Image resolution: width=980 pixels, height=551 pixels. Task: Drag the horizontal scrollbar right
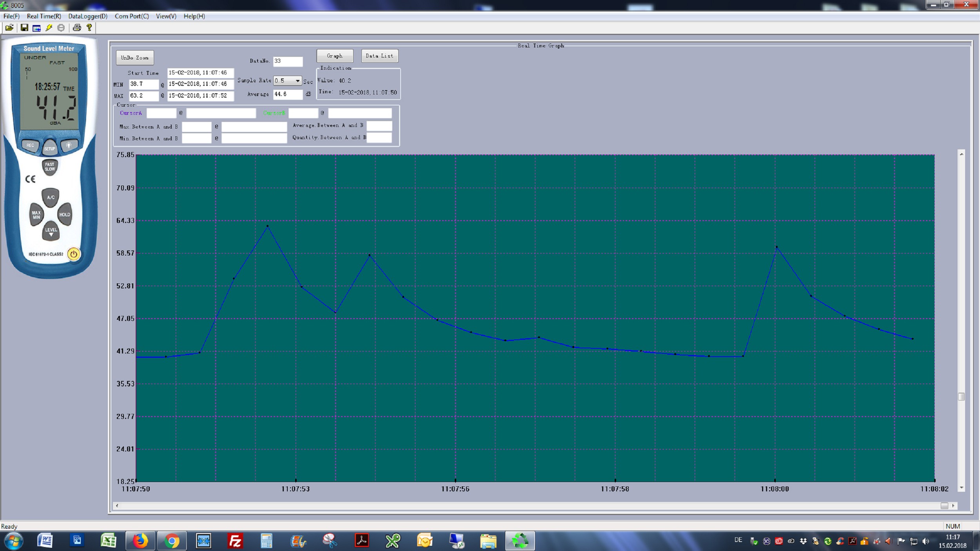click(x=953, y=505)
